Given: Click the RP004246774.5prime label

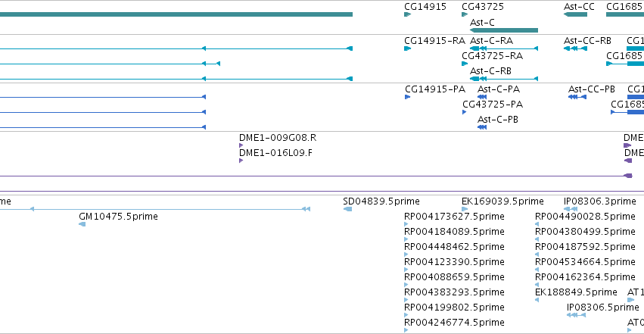Looking at the screenshot, I should click(454, 323).
